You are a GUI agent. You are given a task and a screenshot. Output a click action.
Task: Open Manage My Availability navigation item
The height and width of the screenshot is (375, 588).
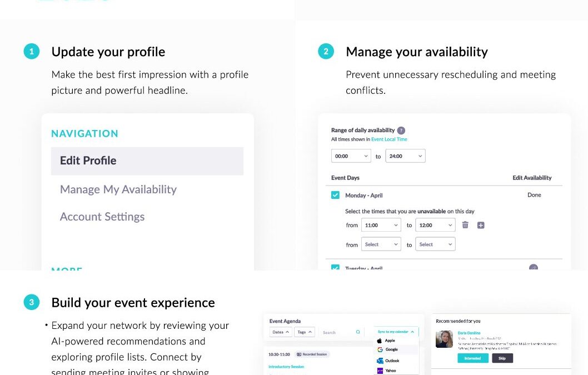click(x=118, y=189)
